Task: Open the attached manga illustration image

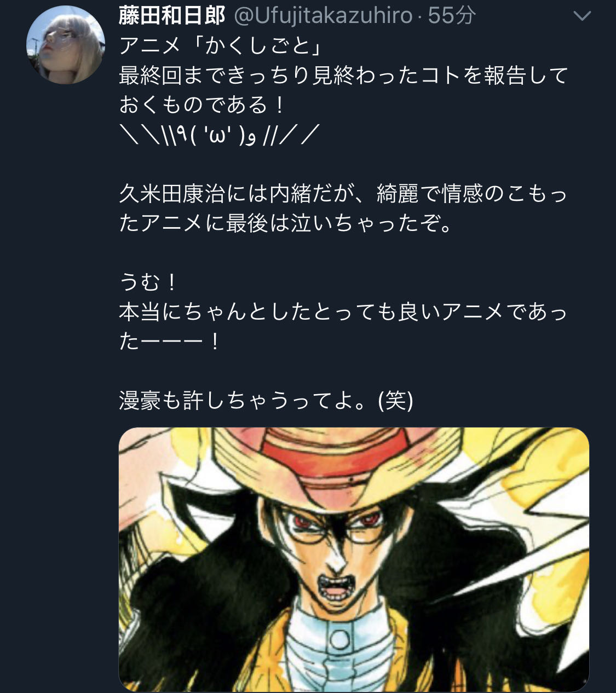Action: (354, 559)
